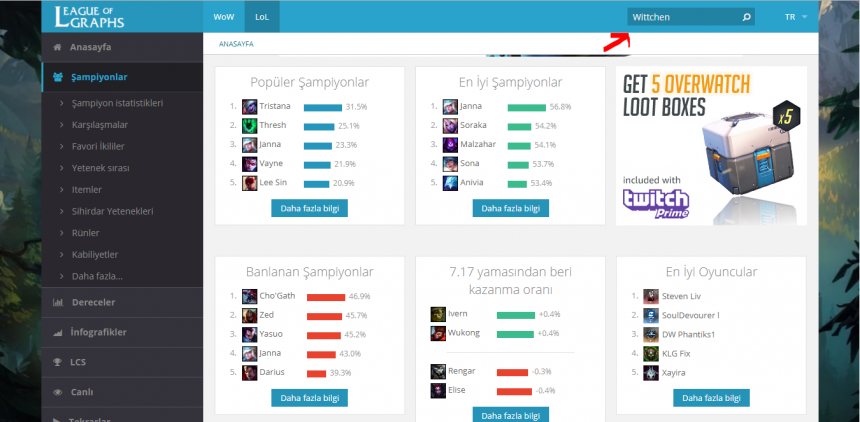Click Xayira's player avatar
Screen dimensions: 860x422
coord(651,373)
